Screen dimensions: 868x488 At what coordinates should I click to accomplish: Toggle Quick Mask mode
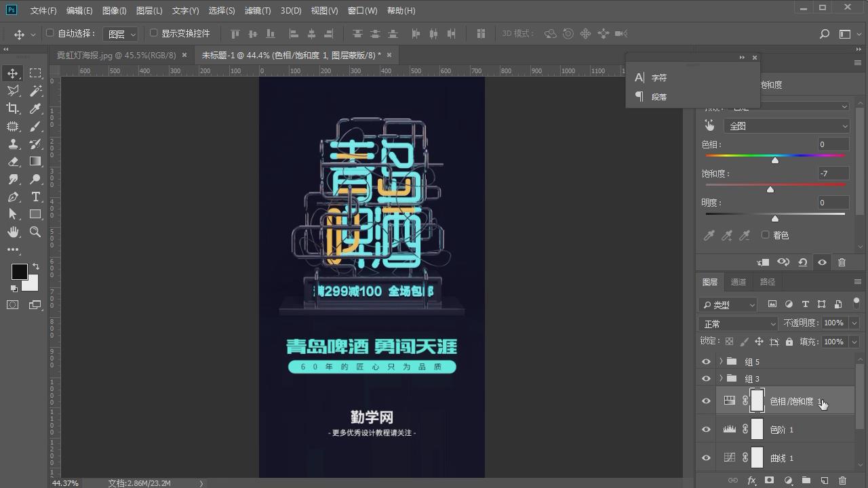pos(13,305)
